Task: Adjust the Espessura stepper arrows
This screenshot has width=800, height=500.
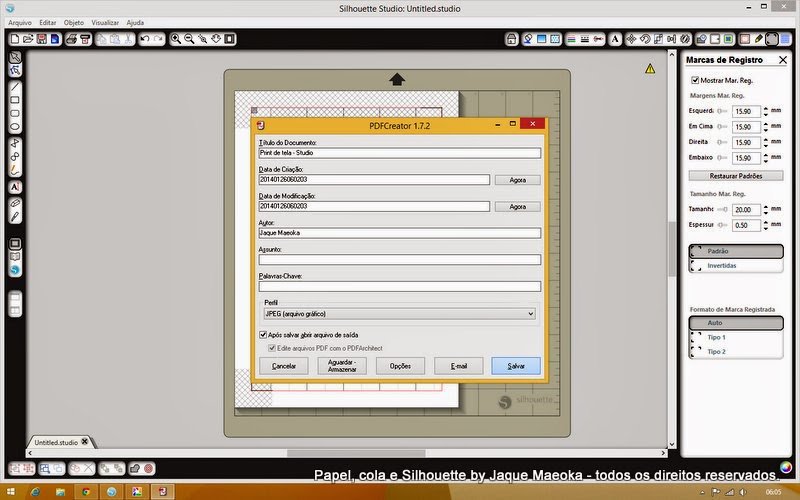Action: pos(765,225)
